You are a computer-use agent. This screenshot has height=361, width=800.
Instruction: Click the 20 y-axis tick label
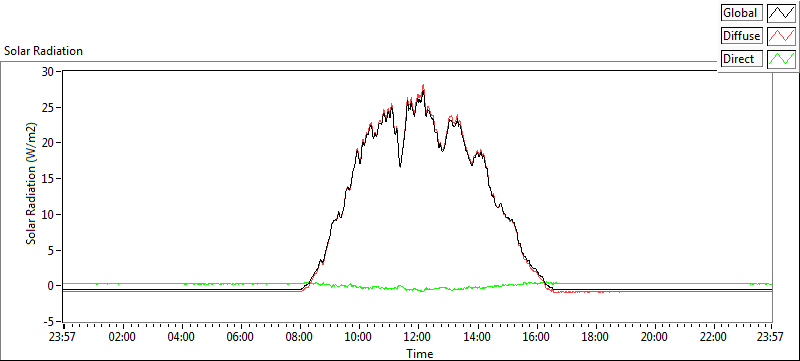tap(48, 143)
